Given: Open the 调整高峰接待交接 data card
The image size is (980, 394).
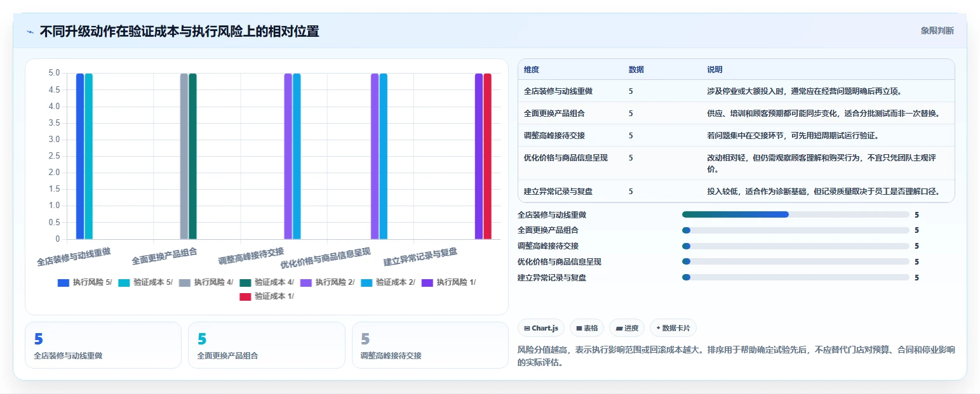Looking at the screenshot, I should point(430,345).
